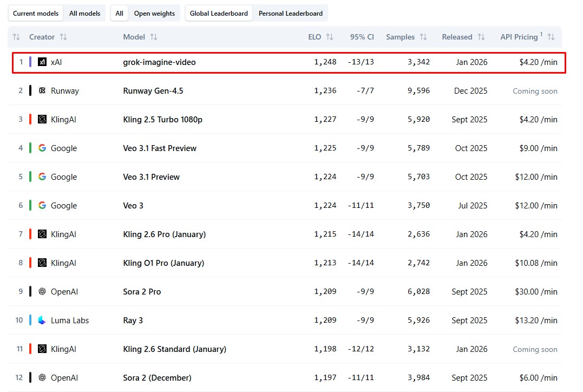Click samples value 6,028
This screenshot has height=392, width=583.
[x=418, y=292]
